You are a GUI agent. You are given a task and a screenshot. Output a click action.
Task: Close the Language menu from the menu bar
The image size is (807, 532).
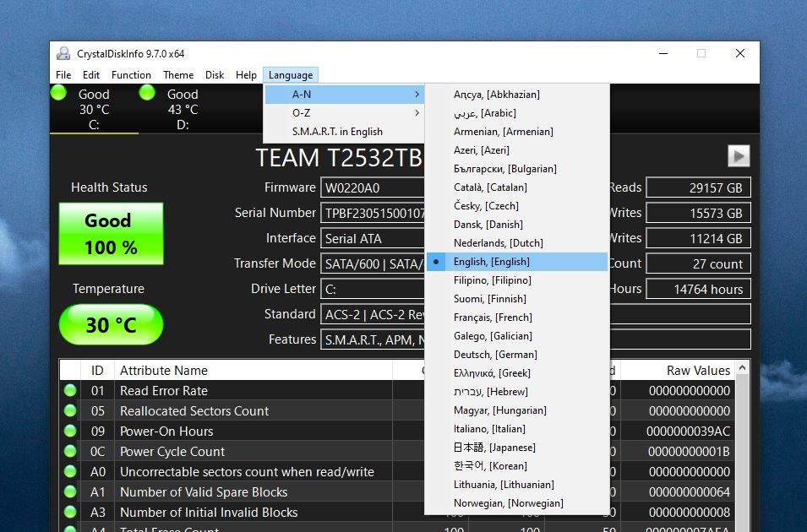[x=291, y=75]
